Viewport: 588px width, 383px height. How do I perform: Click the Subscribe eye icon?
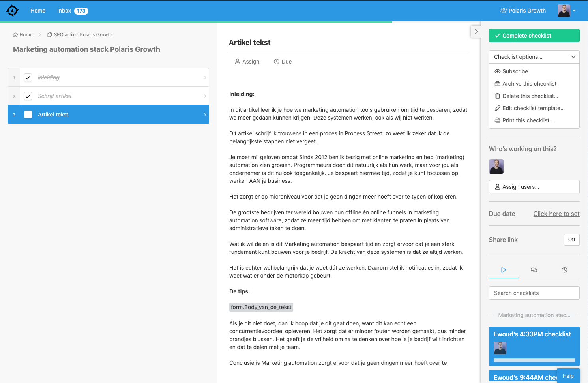pyautogui.click(x=498, y=71)
